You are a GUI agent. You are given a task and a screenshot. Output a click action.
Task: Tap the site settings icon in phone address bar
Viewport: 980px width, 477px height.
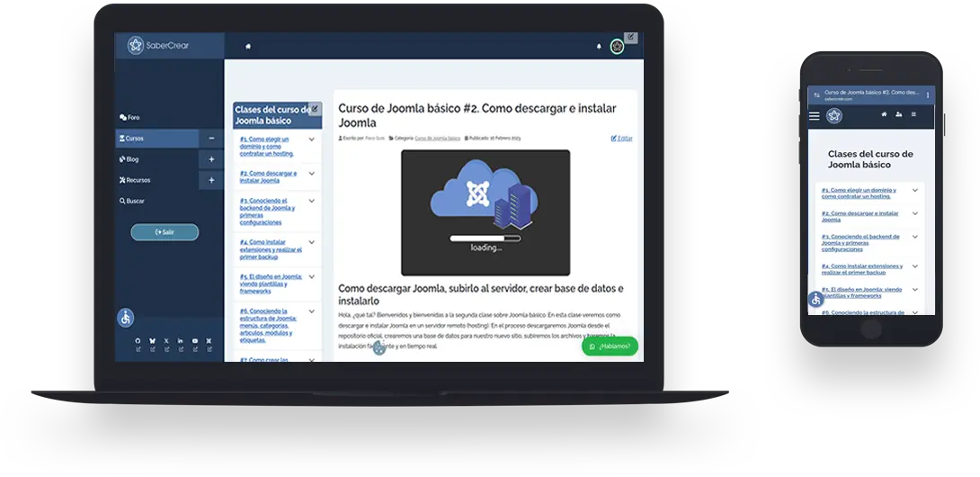pyautogui.click(x=816, y=95)
